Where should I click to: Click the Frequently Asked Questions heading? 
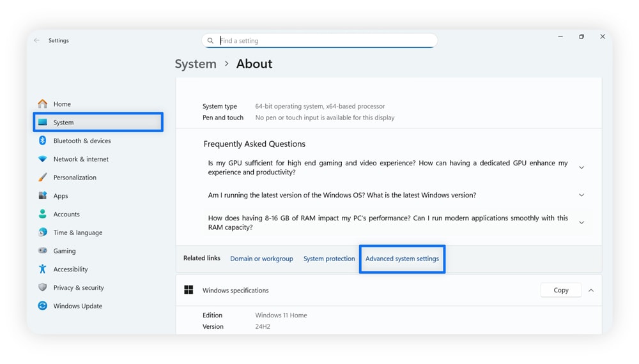point(254,144)
